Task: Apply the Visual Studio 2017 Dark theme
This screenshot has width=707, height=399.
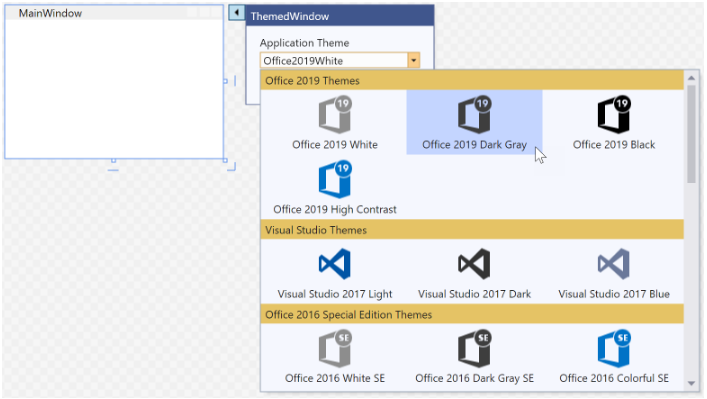Action: click(474, 273)
